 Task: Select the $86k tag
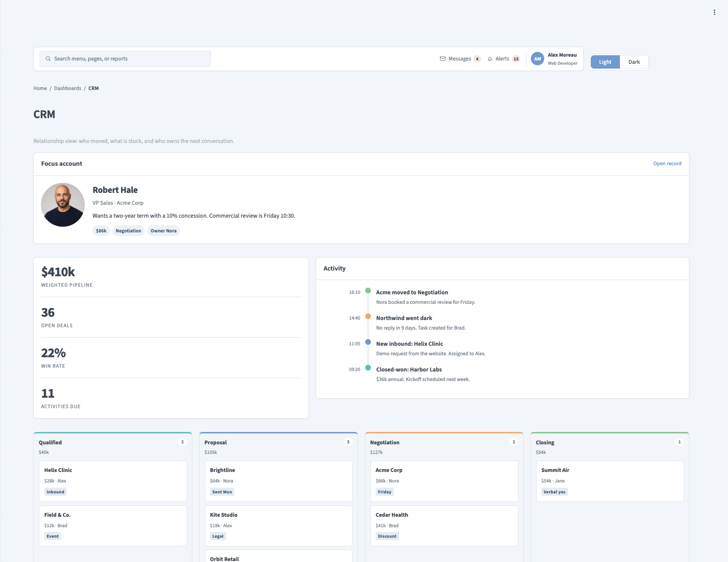pyautogui.click(x=101, y=231)
